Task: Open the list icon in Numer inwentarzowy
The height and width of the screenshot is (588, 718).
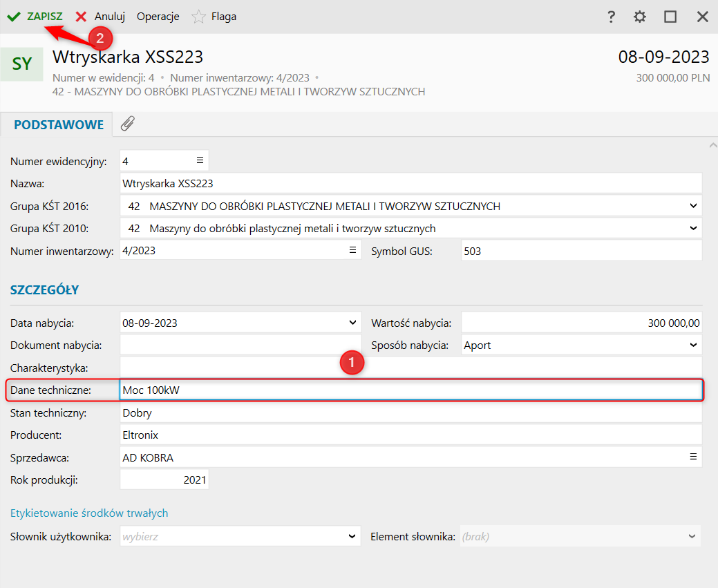Action: tap(352, 250)
